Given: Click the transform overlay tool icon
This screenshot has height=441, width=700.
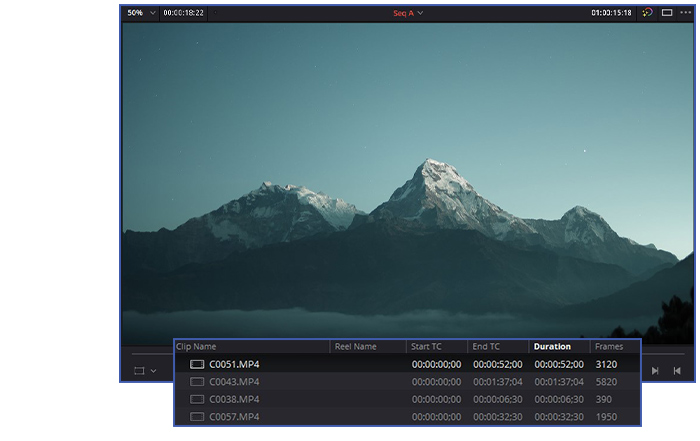Looking at the screenshot, I should click(139, 370).
